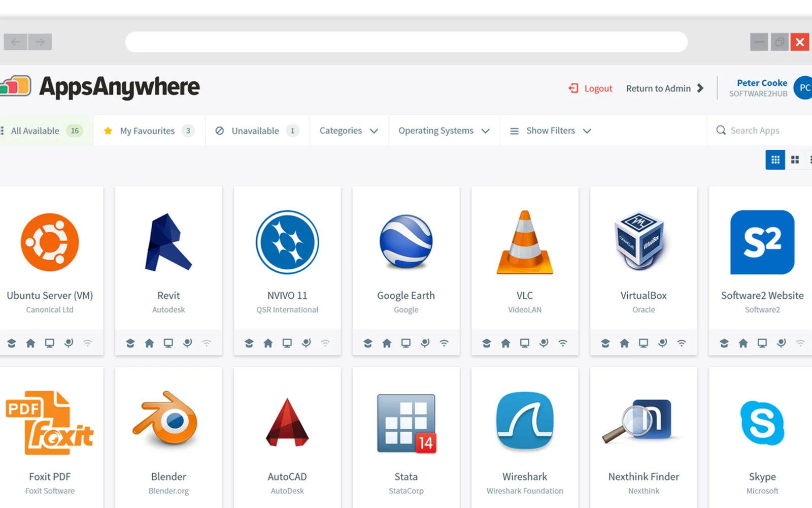Launch the Foxit PDF icon
The width and height of the screenshot is (812, 508).
pyautogui.click(x=50, y=423)
